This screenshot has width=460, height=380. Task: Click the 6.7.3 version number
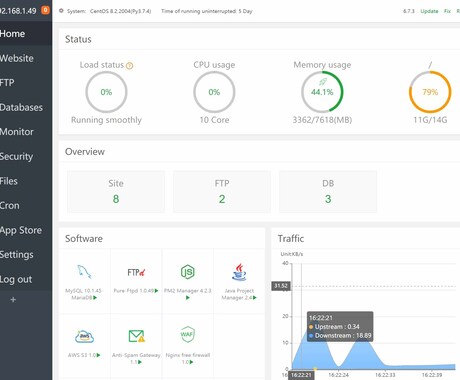[409, 11]
